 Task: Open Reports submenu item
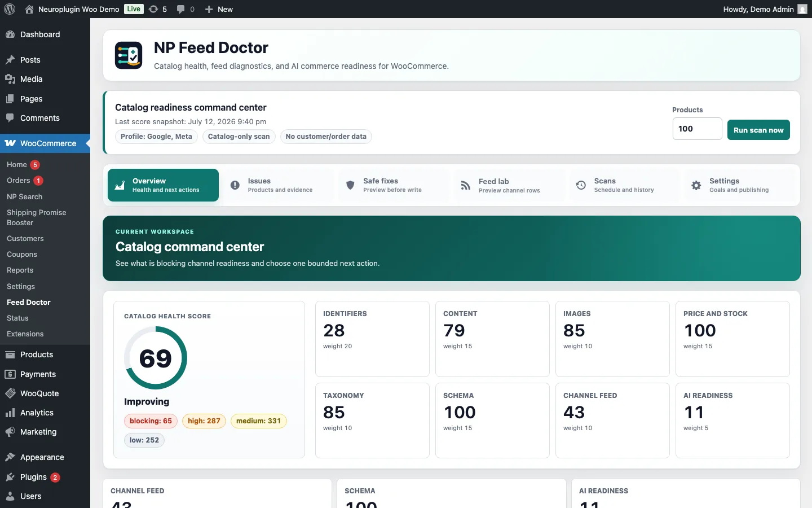[x=45, y=270]
